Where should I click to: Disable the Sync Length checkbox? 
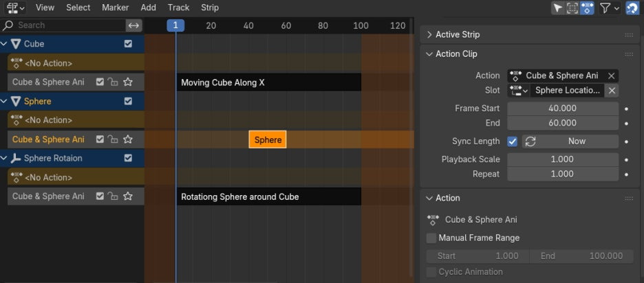tap(512, 141)
